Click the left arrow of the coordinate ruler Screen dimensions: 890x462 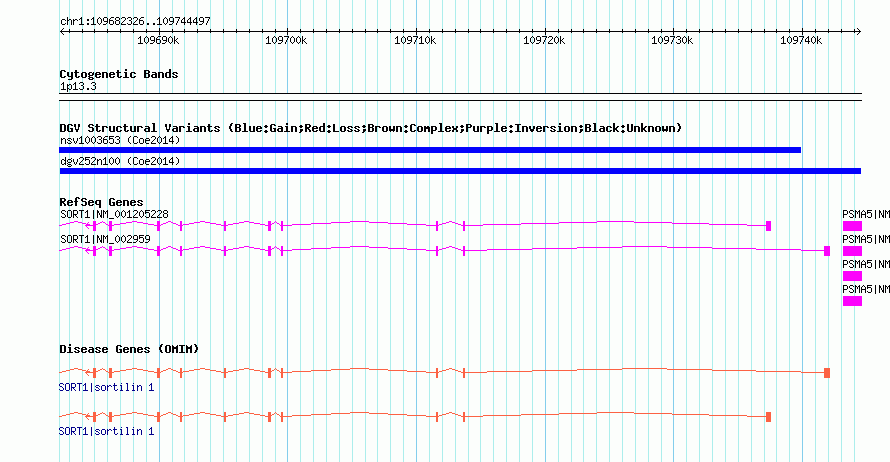click(62, 32)
